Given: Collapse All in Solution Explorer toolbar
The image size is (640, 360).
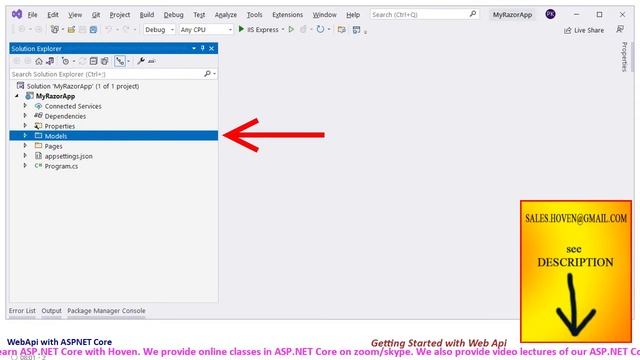Looking at the screenshot, I should [x=93, y=61].
